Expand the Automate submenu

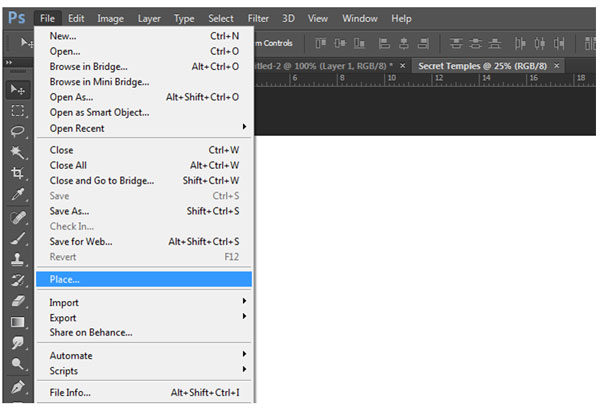coord(144,356)
